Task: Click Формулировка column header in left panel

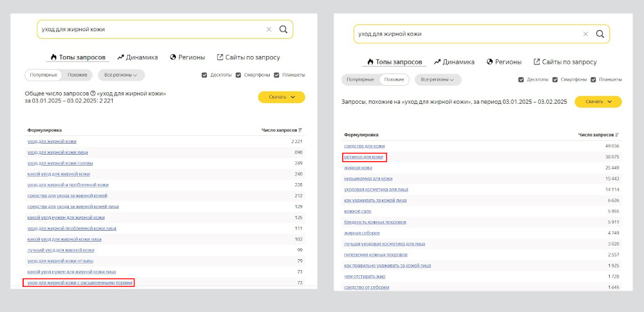Action: pos(44,130)
